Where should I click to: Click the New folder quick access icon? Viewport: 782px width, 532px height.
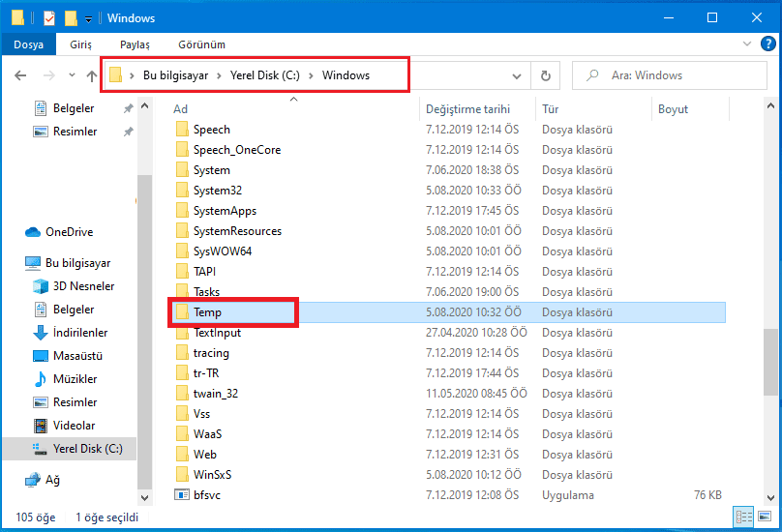71,18
